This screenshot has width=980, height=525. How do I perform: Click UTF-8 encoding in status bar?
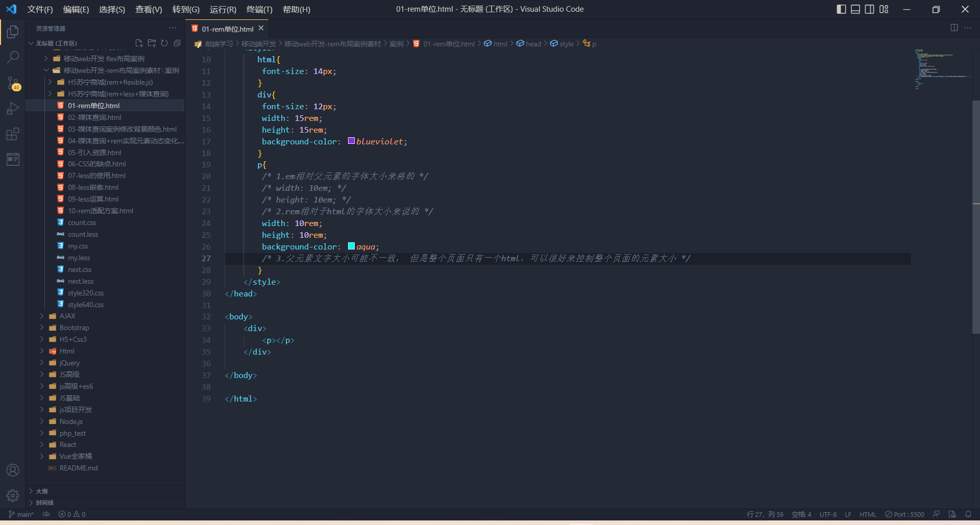pyautogui.click(x=828, y=514)
